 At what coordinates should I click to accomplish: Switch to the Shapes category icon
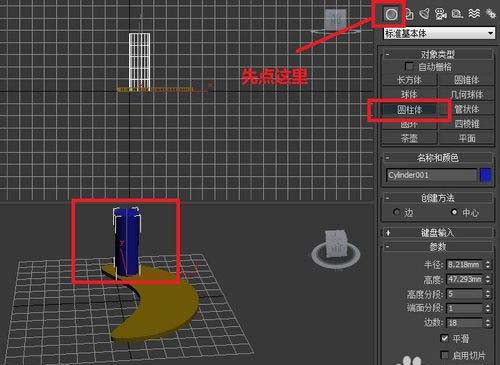pyautogui.click(x=409, y=14)
